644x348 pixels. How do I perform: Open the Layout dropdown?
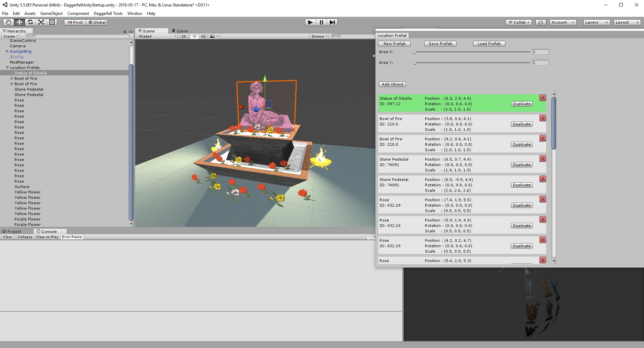[x=627, y=22]
